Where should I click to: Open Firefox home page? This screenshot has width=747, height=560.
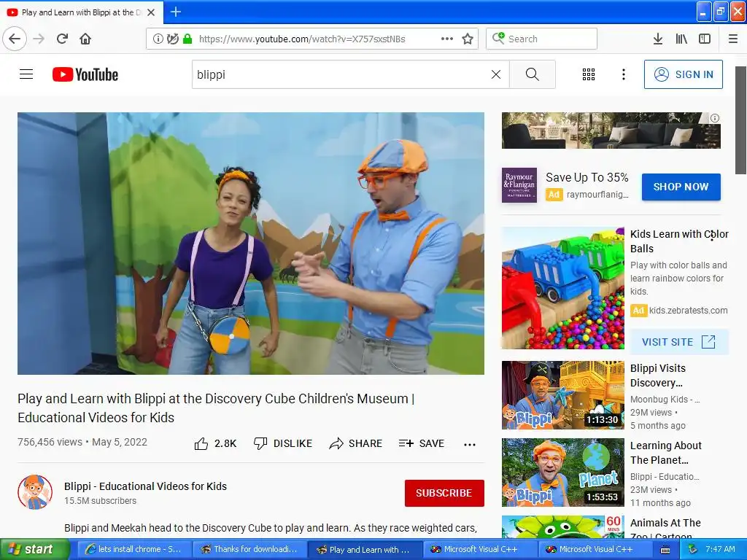click(85, 39)
